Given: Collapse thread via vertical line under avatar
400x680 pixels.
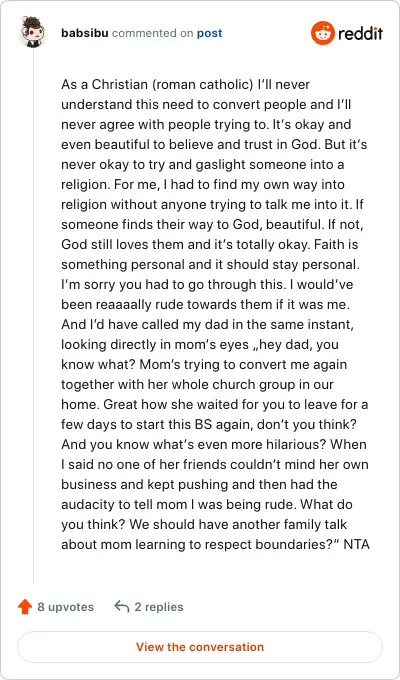Looking at the screenshot, I should [x=33, y=316].
